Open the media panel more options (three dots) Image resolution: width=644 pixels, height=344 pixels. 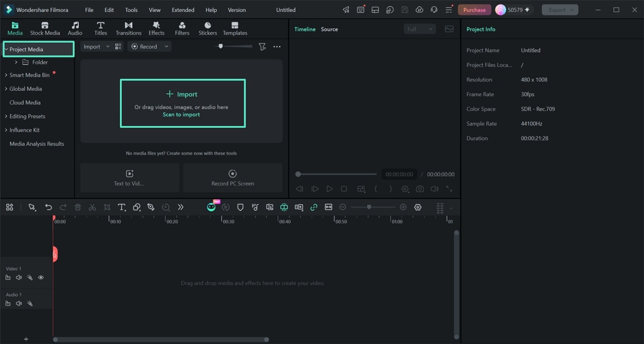[x=277, y=47]
